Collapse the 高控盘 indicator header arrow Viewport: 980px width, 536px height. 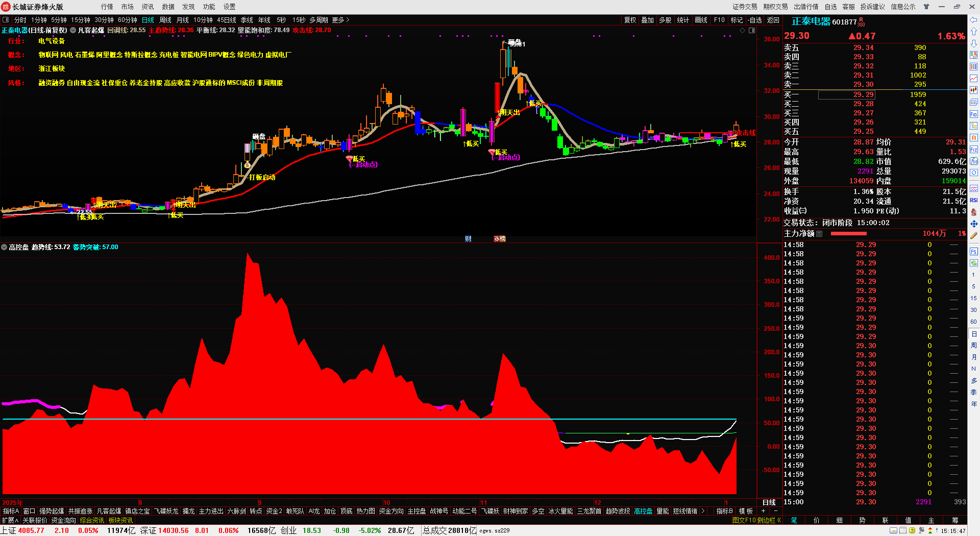pyautogui.click(x=4, y=247)
